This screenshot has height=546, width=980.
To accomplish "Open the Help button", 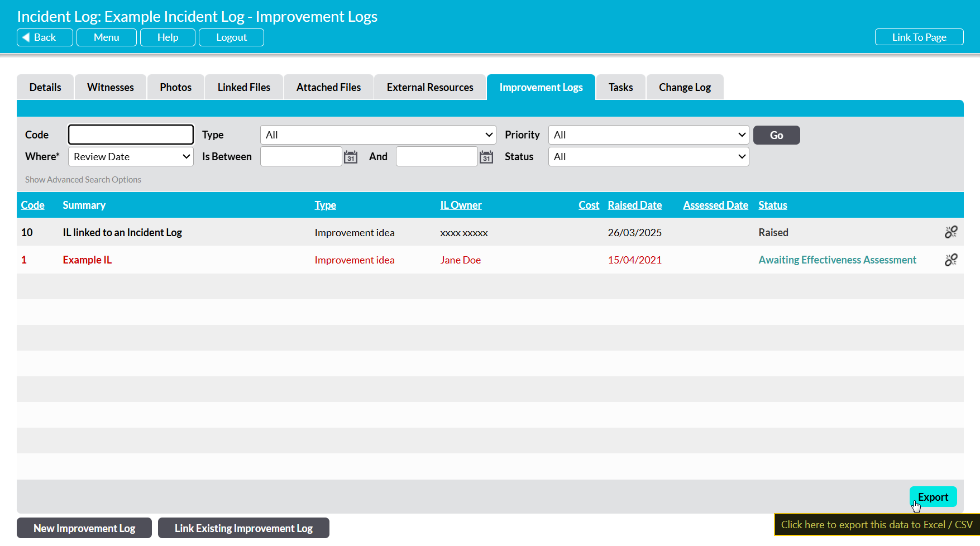I will [x=168, y=37].
